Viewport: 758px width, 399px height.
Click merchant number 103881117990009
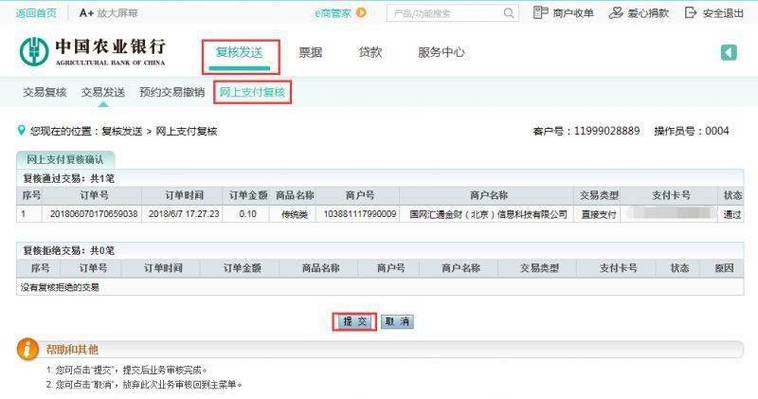click(x=360, y=214)
